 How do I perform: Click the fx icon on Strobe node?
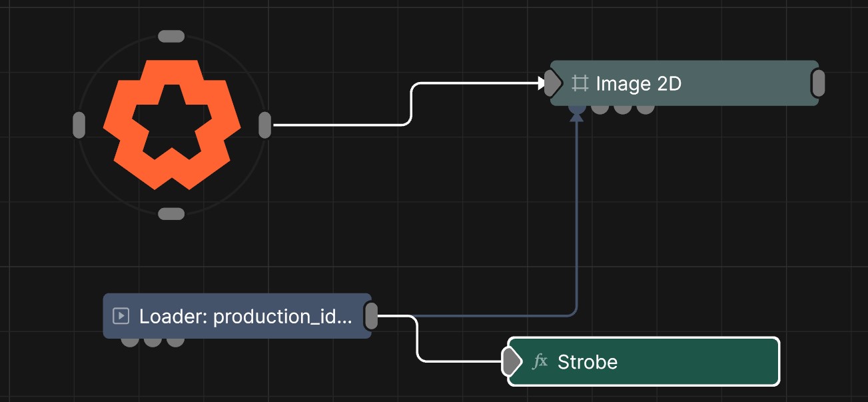pyautogui.click(x=540, y=361)
